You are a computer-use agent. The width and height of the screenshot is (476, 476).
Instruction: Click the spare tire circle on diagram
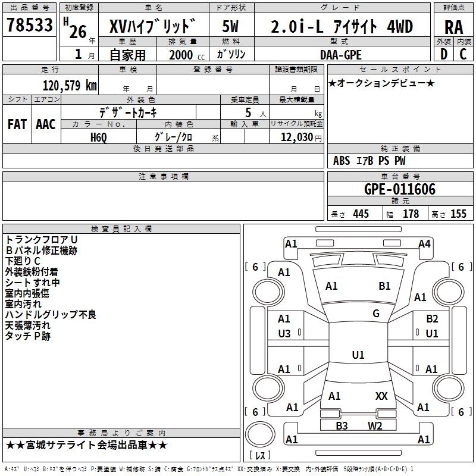(x=260, y=434)
